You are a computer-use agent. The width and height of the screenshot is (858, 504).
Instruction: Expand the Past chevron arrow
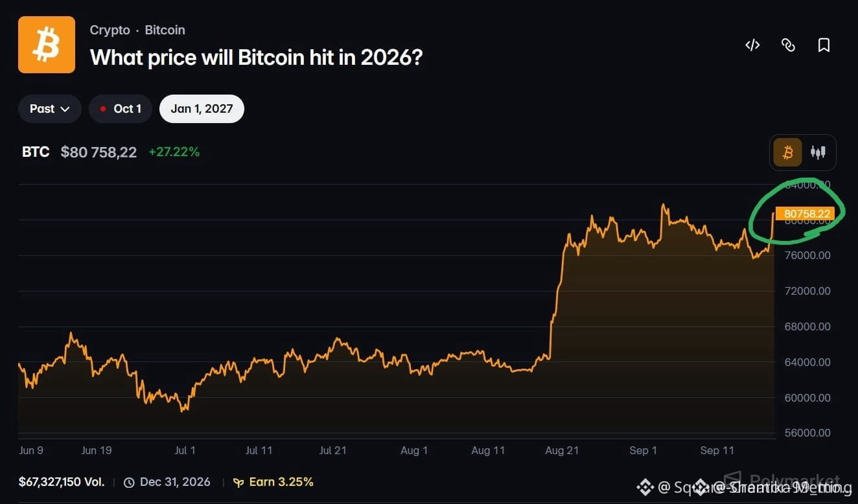(x=65, y=109)
